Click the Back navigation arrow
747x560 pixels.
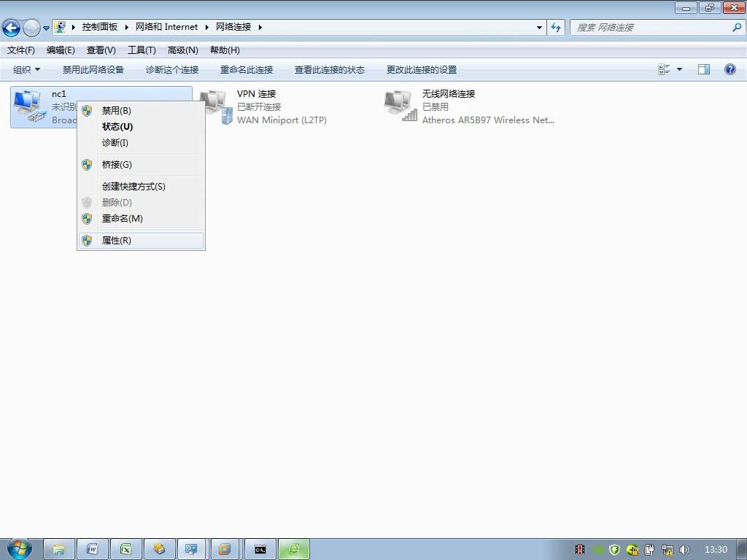point(12,28)
